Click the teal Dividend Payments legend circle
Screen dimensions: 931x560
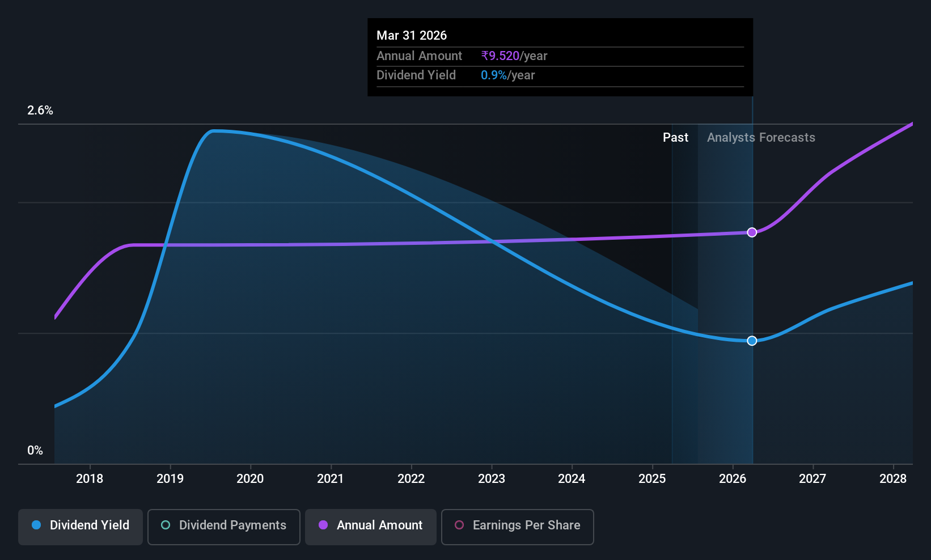[166, 525]
